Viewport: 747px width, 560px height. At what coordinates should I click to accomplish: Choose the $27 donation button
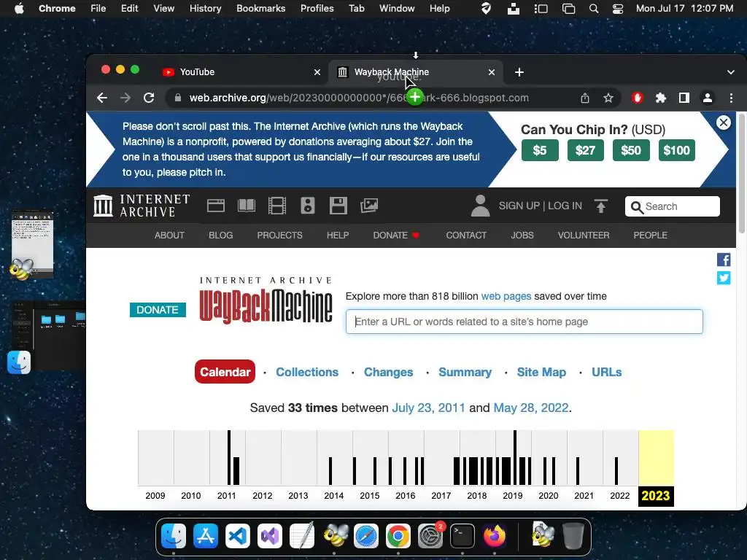point(586,150)
